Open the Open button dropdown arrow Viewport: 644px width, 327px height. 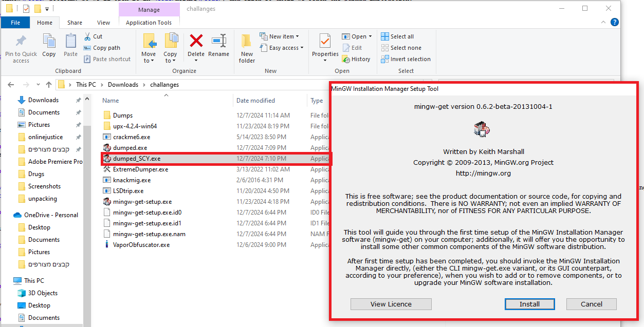coord(370,36)
